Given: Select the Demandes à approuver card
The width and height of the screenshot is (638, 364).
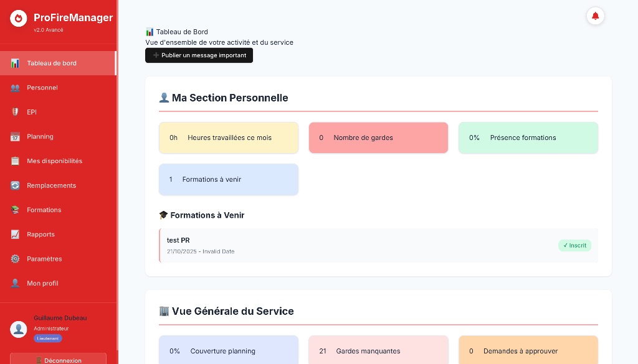Looking at the screenshot, I should [x=528, y=351].
